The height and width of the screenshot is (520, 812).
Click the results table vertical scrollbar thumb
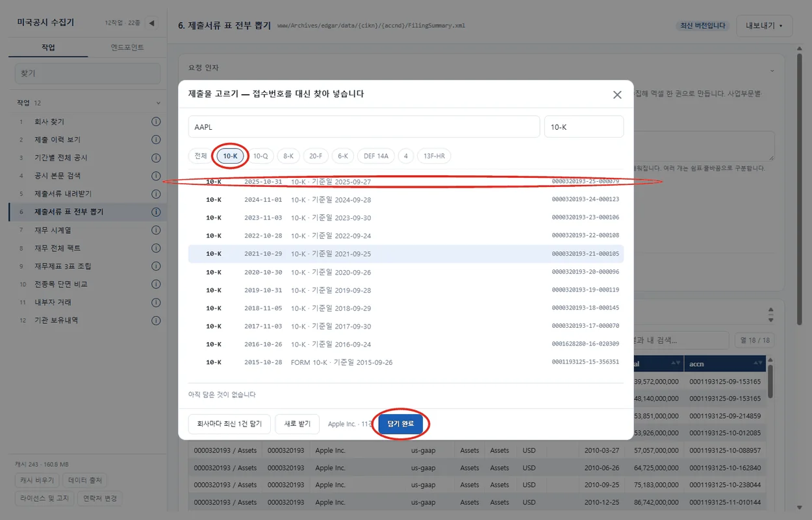tap(770, 380)
